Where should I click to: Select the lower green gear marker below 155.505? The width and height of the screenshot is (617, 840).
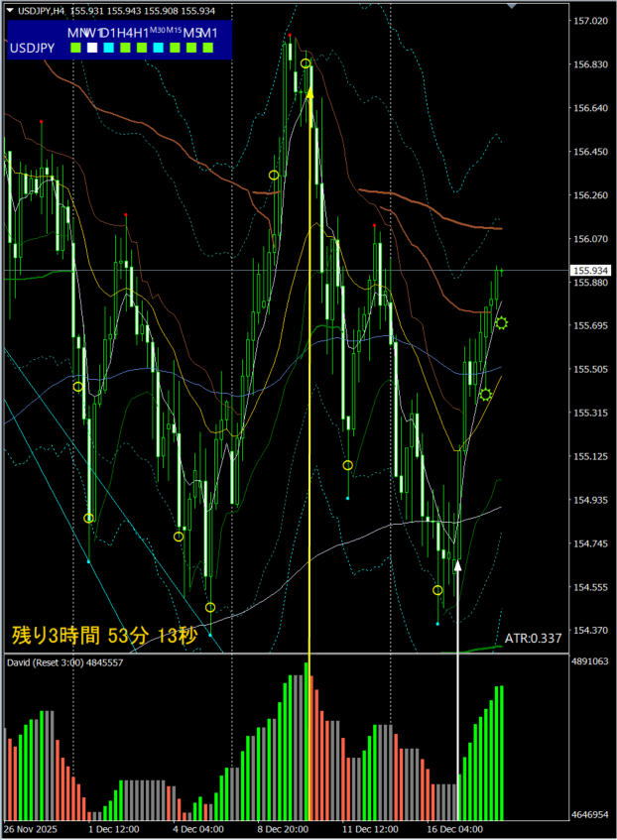point(485,395)
